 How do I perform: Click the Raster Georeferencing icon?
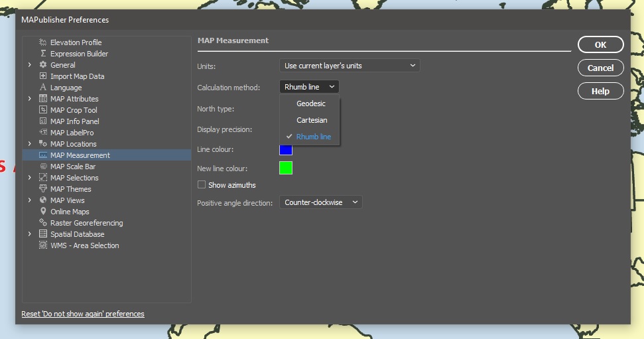click(x=42, y=222)
